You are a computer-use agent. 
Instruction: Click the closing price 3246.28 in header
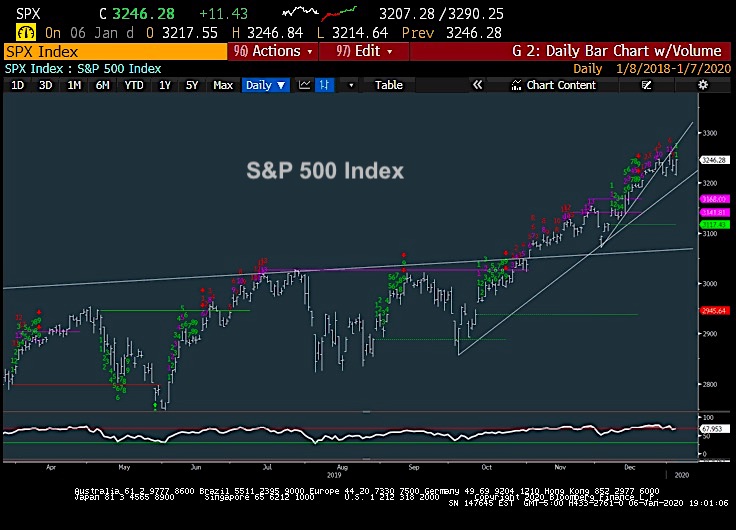[x=144, y=14]
